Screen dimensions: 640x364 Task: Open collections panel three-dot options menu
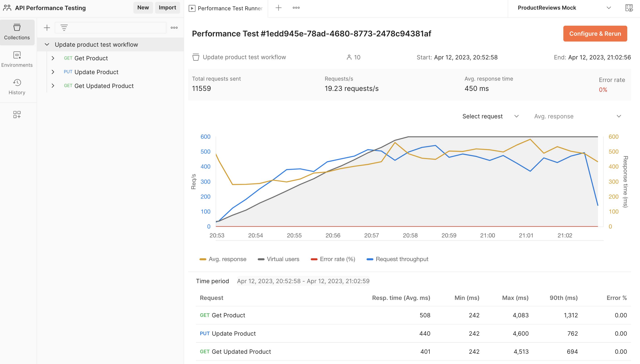pyautogui.click(x=174, y=28)
